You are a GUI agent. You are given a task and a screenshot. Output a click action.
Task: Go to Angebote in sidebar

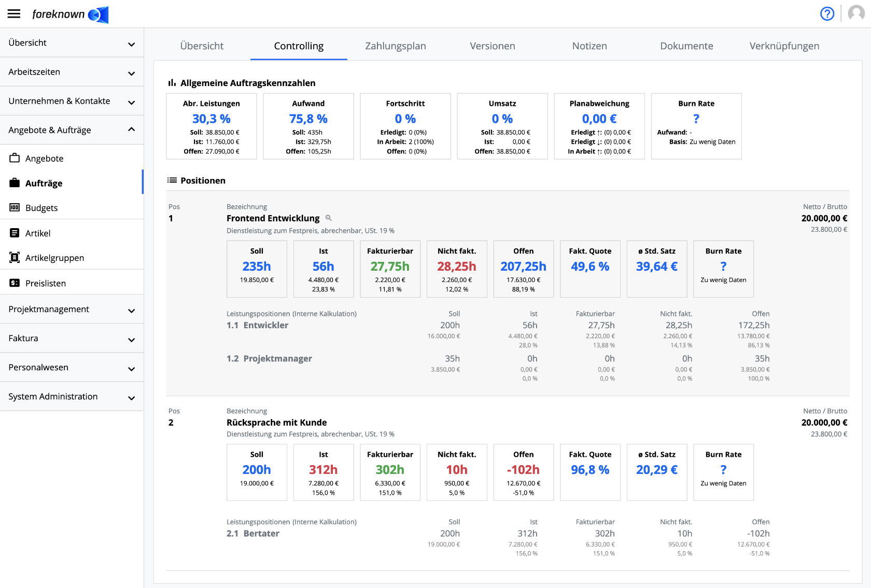point(72,158)
